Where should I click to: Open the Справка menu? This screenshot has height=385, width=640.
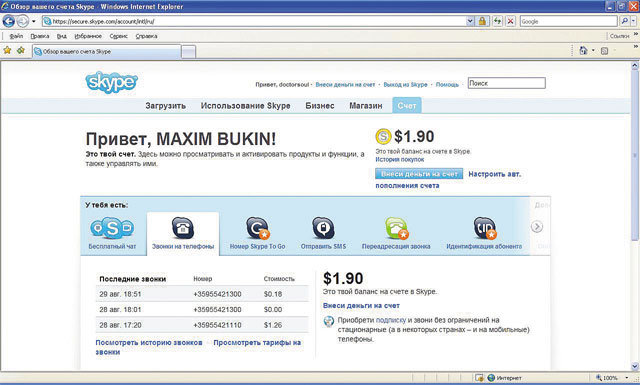click(x=146, y=36)
